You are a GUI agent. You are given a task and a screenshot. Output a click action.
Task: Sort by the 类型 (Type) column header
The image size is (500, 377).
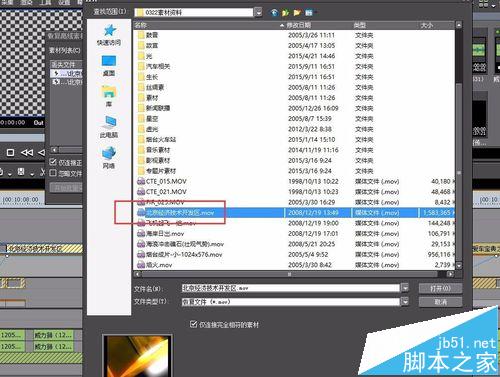point(385,25)
